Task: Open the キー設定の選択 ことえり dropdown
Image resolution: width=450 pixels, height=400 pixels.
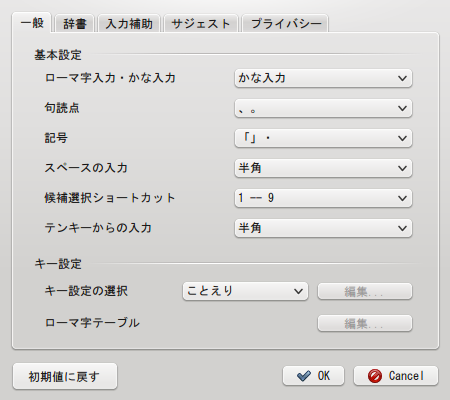Action: click(x=245, y=291)
